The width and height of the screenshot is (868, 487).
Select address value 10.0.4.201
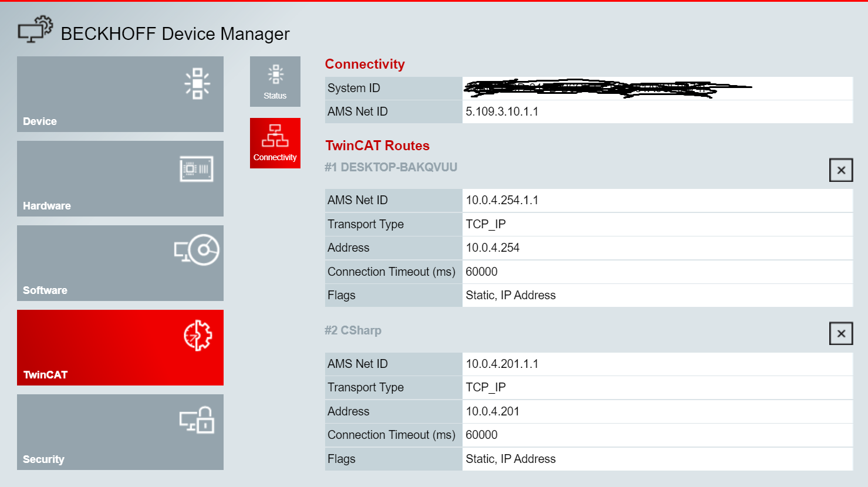[492, 411]
